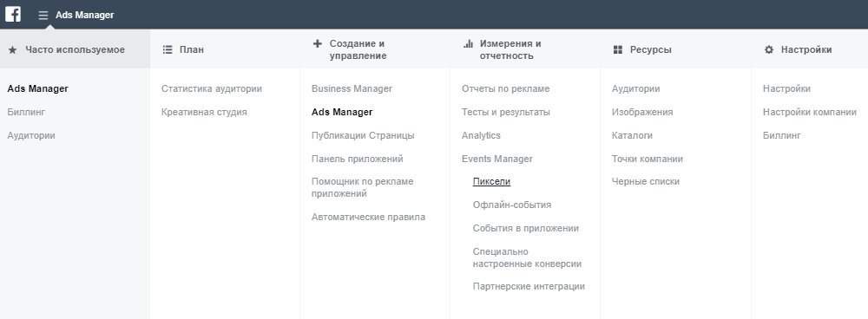Choose Офлайн-события
This screenshot has width=868, height=319.
pyautogui.click(x=512, y=205)
